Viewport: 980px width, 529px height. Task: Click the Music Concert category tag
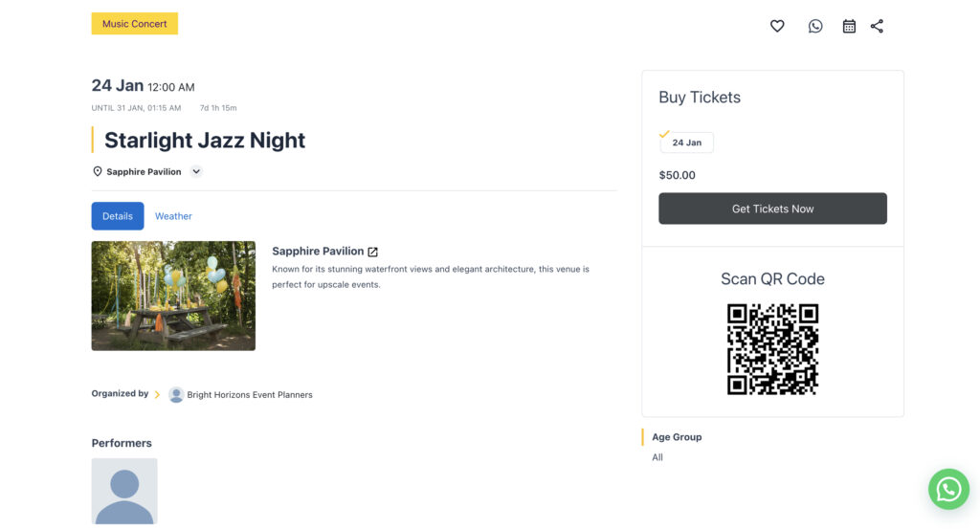click(x=135, y=24)
